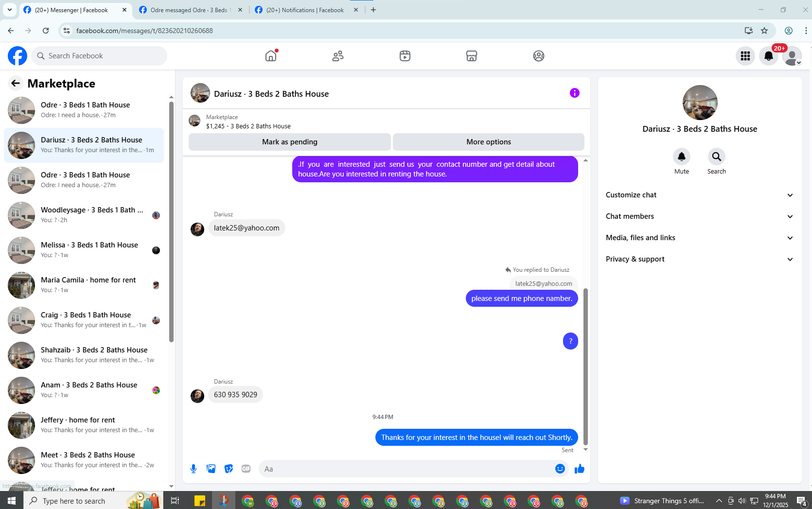Mute the Dariusz conversation
Screen dimensions: 812x509
(682, 157)
